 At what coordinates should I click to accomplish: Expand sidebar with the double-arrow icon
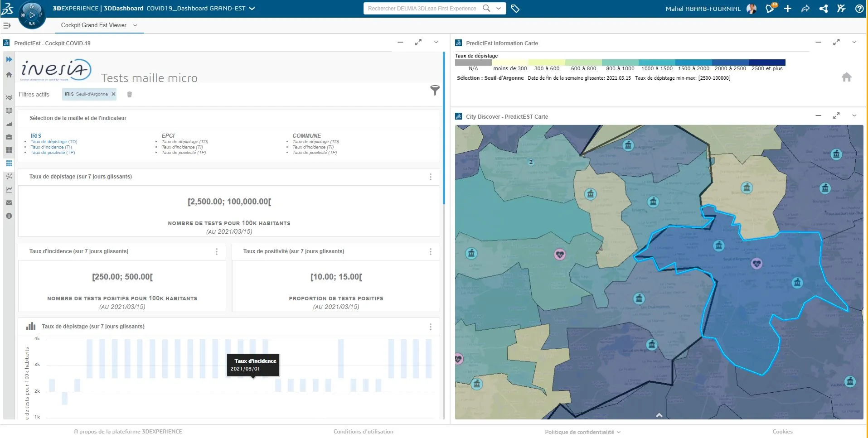9,59
